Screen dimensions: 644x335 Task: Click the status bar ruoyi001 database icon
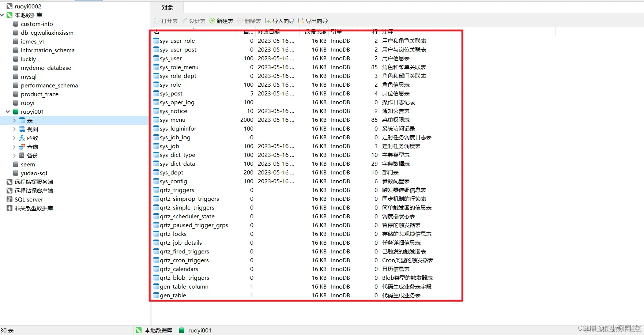coord(182,330)
